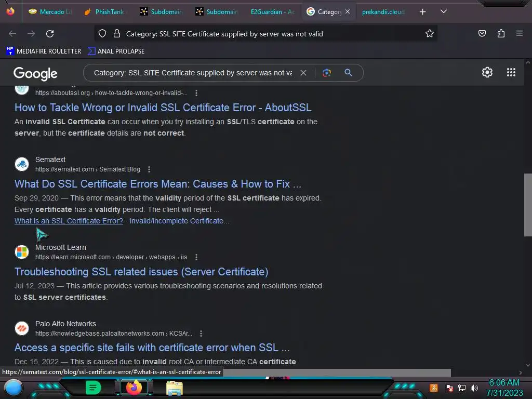Open Google quick settings gear
The height and width of the screenshot is (399, 532).
pyautogui.click(x=487, y=72)
